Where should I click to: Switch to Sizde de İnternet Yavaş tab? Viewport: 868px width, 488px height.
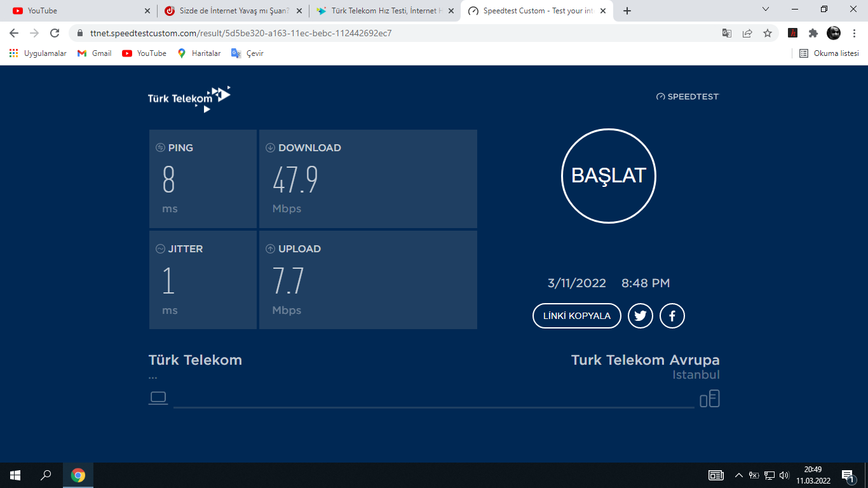[x=233, y=11]
